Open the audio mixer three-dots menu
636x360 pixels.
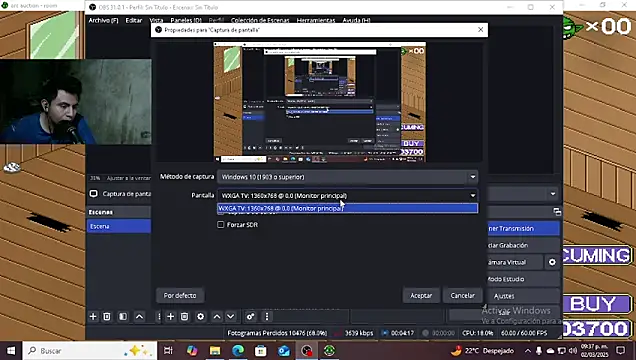point(266,317)
